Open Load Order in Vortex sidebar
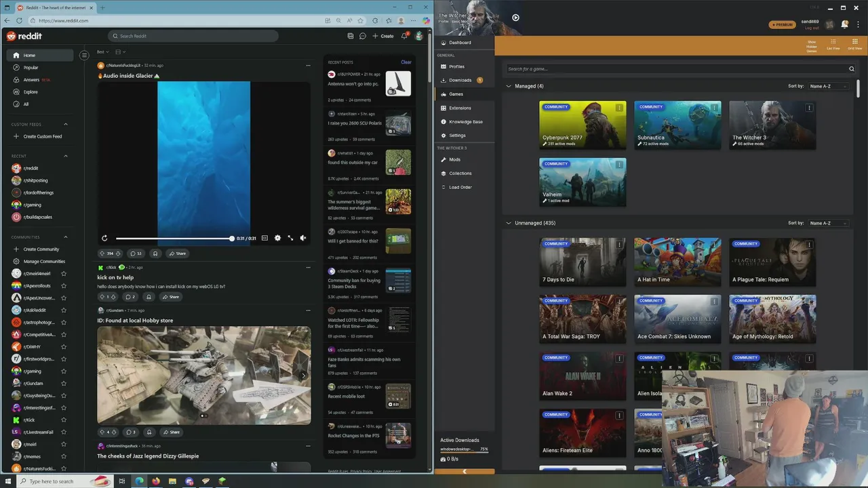 [x=465, y=187]
